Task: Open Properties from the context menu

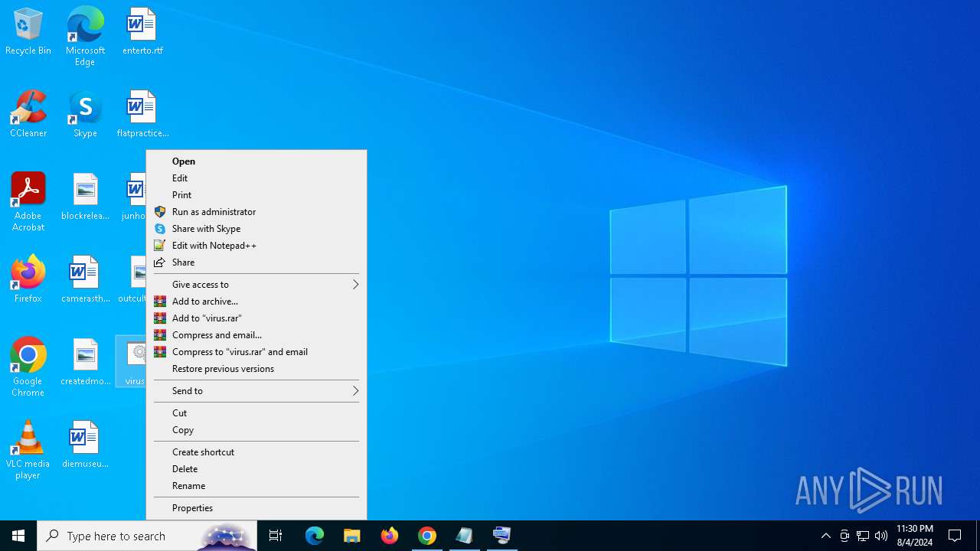Action: (256, 508)
